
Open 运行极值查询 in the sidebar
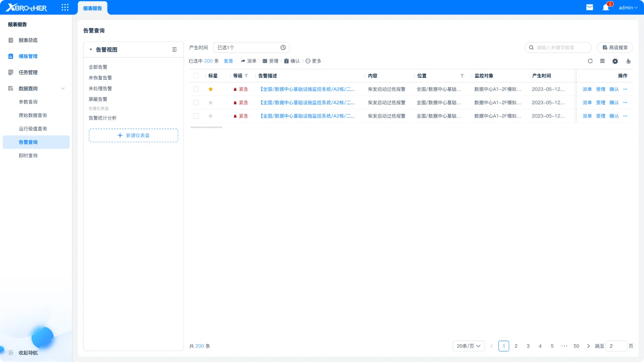pos(33,129)
